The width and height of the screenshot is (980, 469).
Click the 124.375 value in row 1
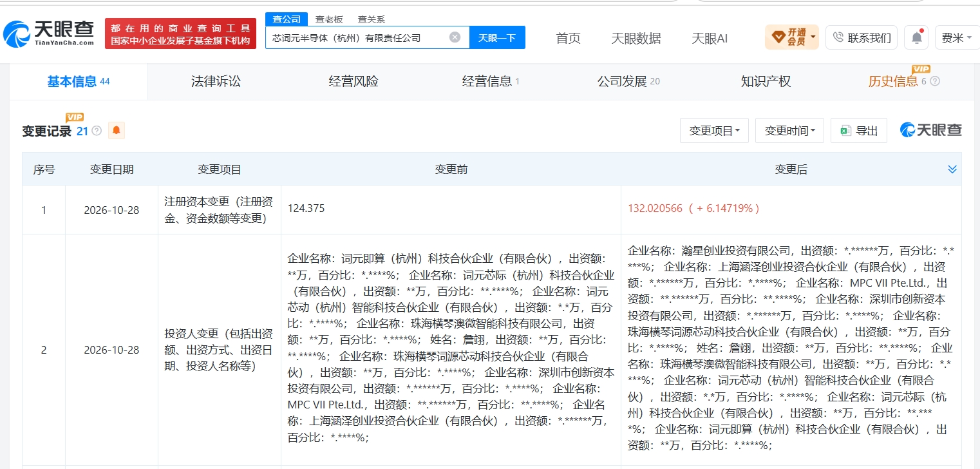[306, 209]
